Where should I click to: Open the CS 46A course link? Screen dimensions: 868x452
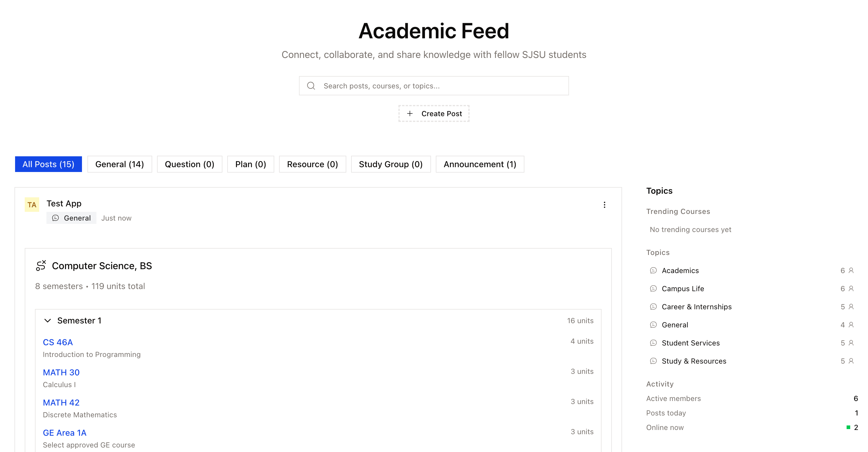[x=58, y=342]
